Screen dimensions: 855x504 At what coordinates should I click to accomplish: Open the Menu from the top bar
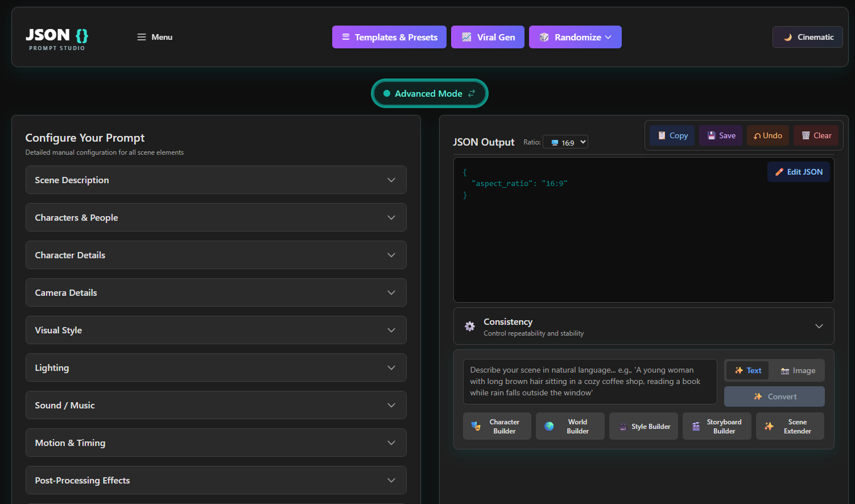154,37
